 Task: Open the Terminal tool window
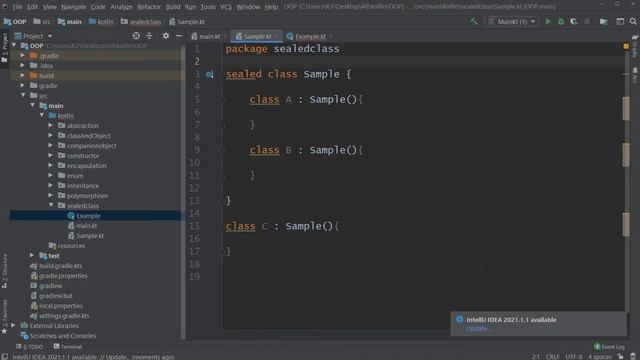click(68, 347)
